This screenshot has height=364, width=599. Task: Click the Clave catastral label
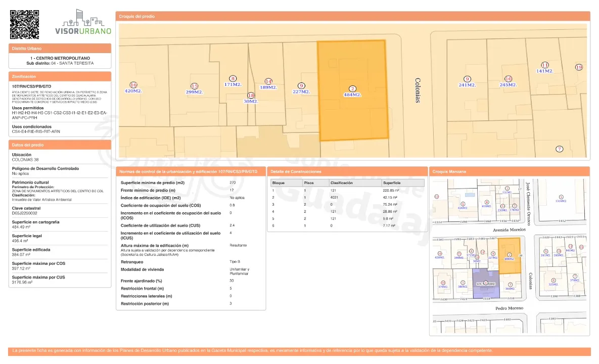26,208
